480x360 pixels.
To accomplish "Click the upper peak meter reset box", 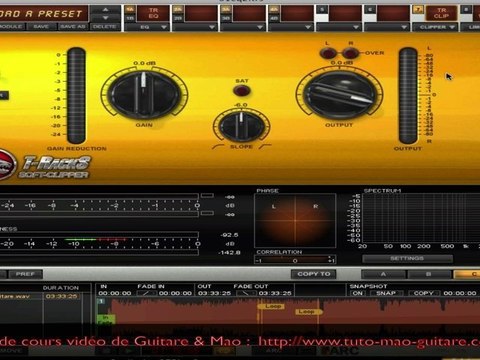I will [207, 195].
